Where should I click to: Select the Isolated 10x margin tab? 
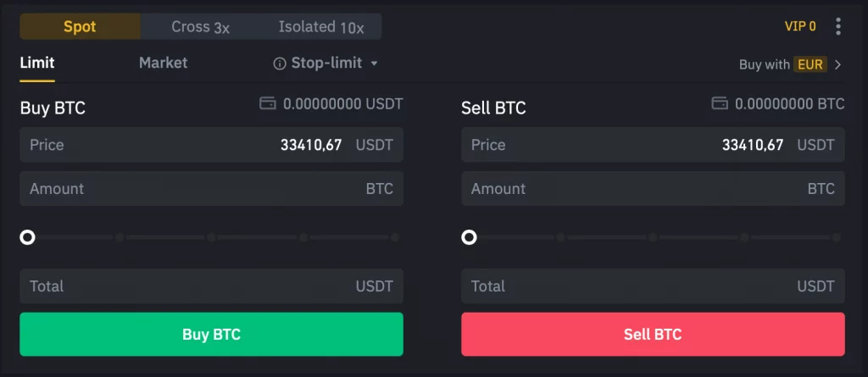tap(321, 26)
